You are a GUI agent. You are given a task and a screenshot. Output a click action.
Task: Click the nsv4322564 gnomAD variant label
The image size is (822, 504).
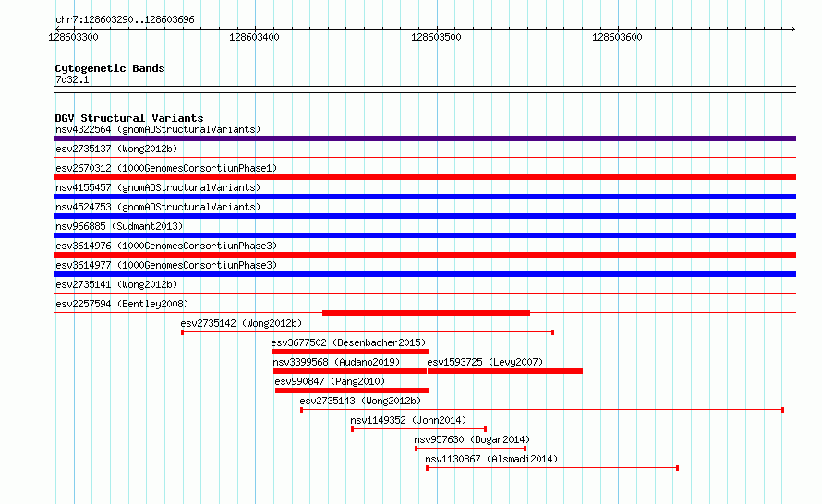pos(158,129)
